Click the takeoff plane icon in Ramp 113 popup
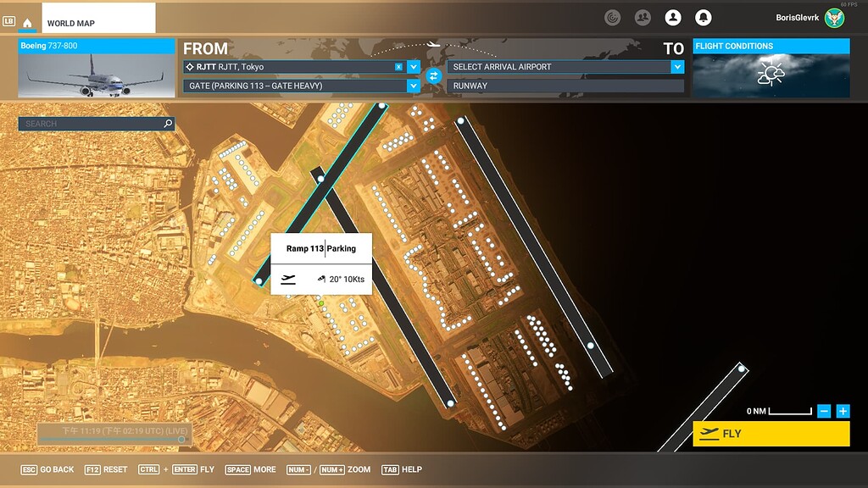Screen dimensions: 868x488 (288, 280)
